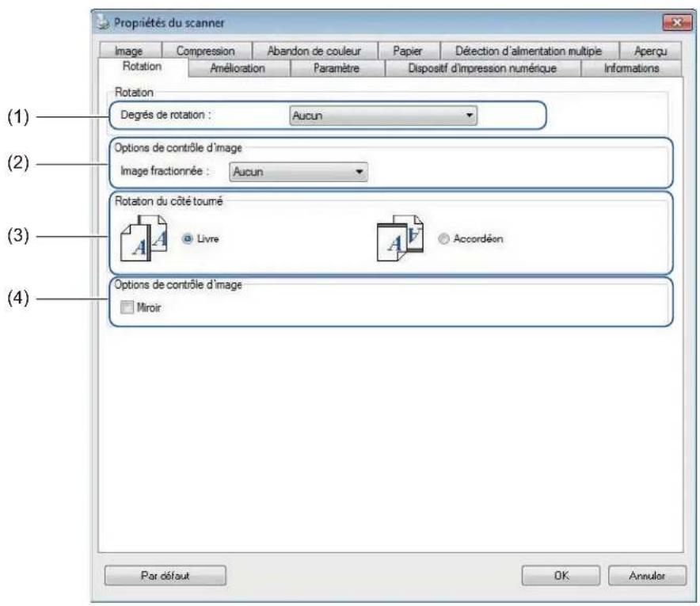Click the Image fractionnée label
The width and height of the screenshot is (700, 606).
click(165, 171)
